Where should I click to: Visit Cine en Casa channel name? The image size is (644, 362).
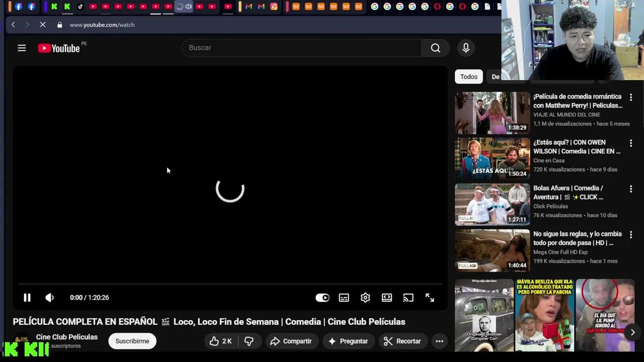click(549, 160)
